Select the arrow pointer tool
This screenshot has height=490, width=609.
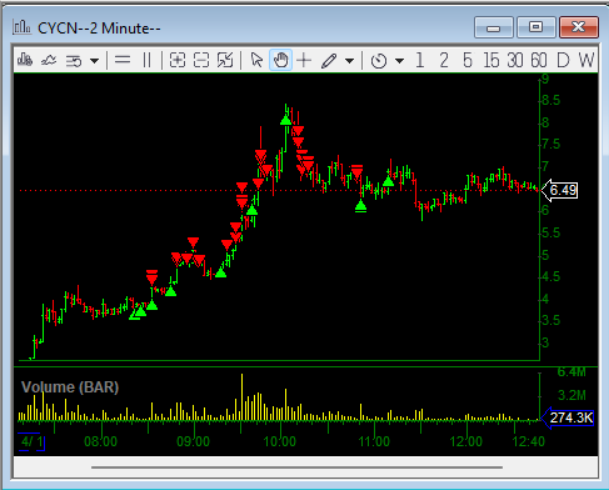click(257, 60)
